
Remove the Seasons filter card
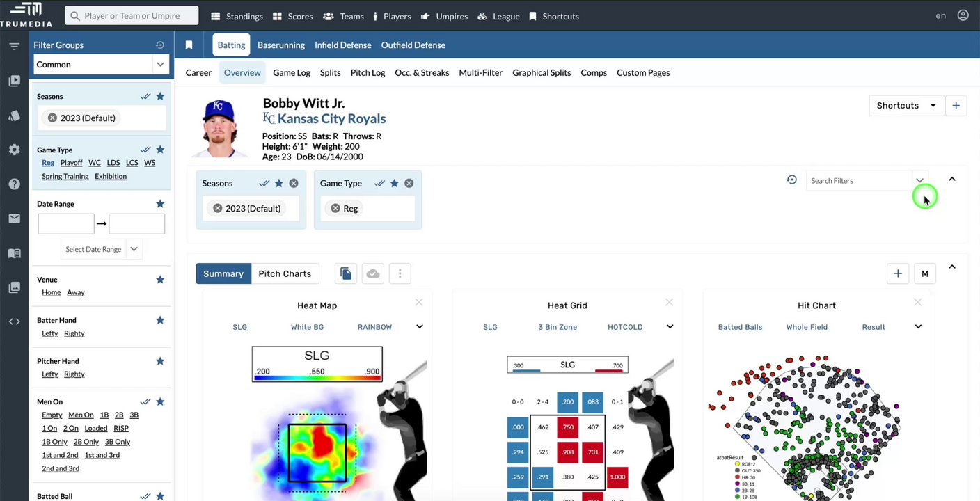[x=294, y=183]
